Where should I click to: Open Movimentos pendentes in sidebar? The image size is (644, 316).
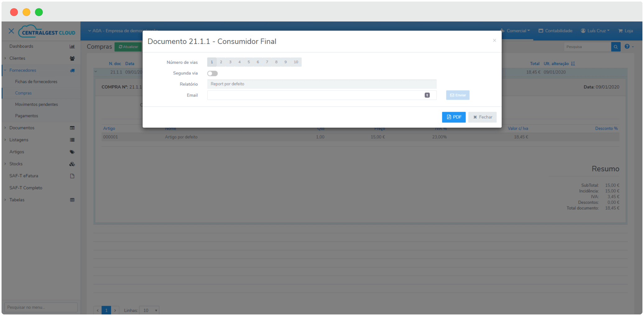[x=36, y=104]
